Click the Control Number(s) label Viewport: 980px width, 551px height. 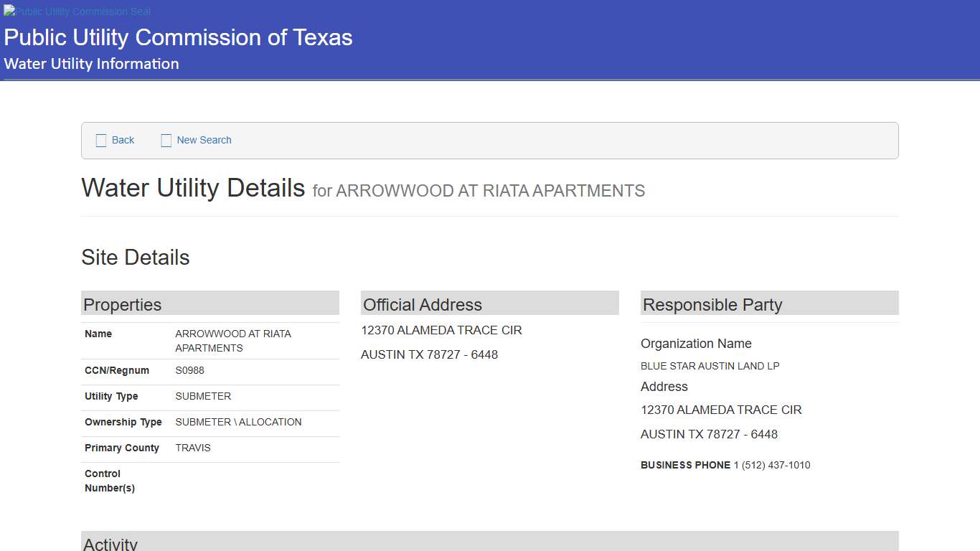110,481
